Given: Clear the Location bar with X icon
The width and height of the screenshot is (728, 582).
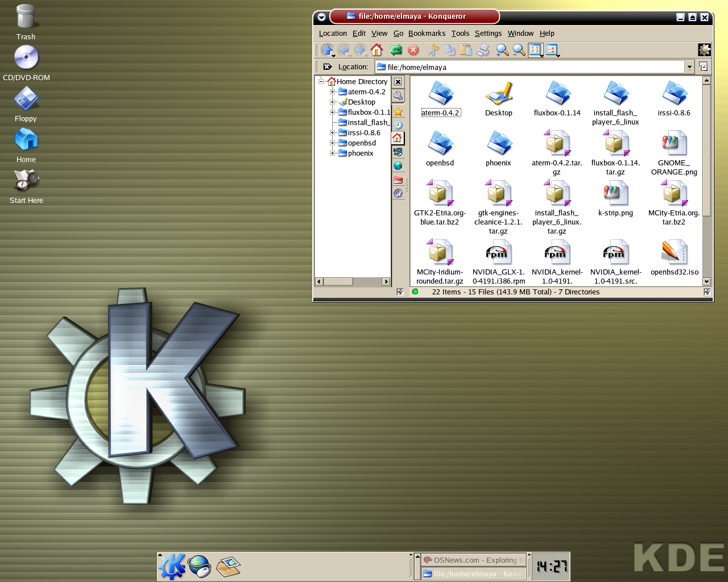Looking at the screenshot, I should coord(328,67).
